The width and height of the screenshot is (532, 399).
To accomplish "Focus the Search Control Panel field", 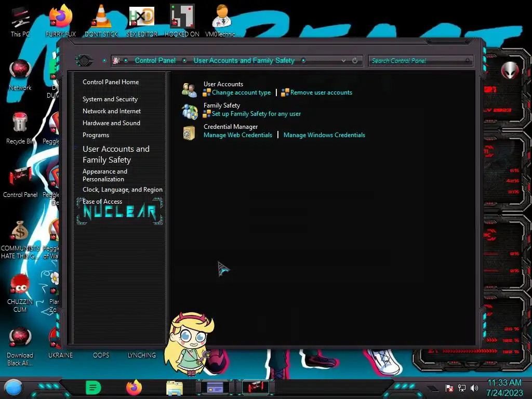I will tap(420, 61).
